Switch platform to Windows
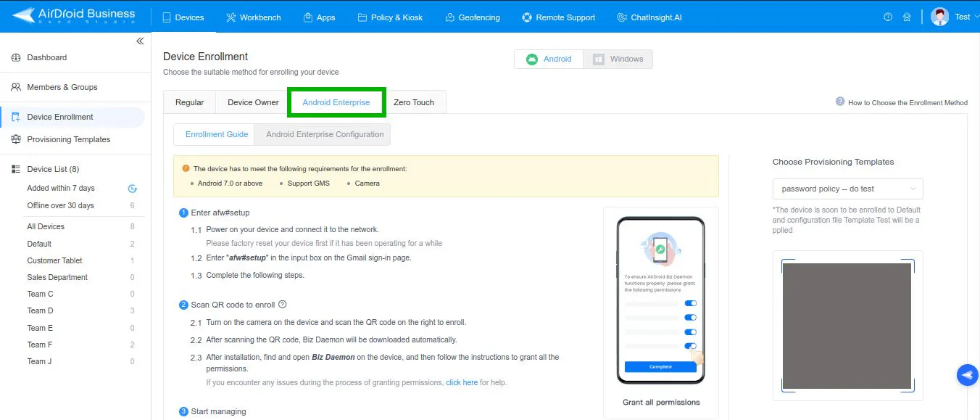 618,59
